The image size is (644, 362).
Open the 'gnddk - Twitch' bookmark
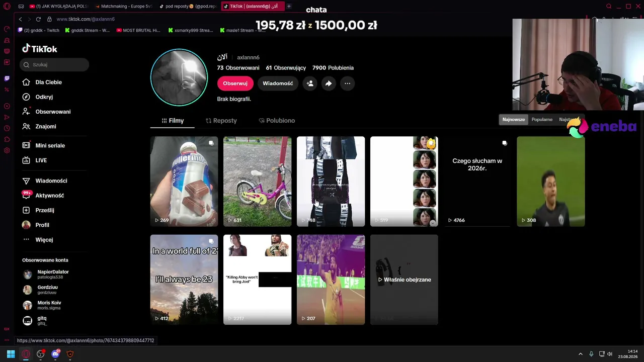(39, 30)
